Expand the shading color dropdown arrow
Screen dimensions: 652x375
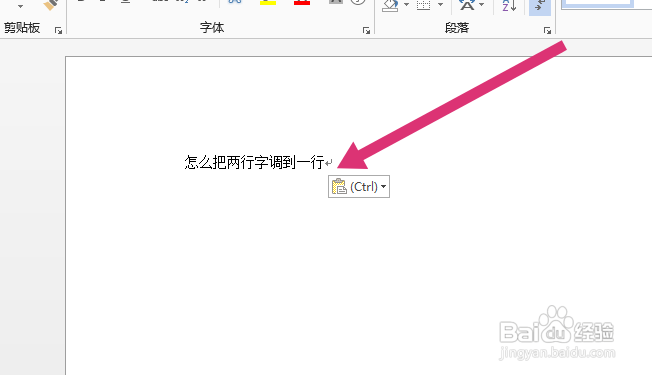[406, 5]
